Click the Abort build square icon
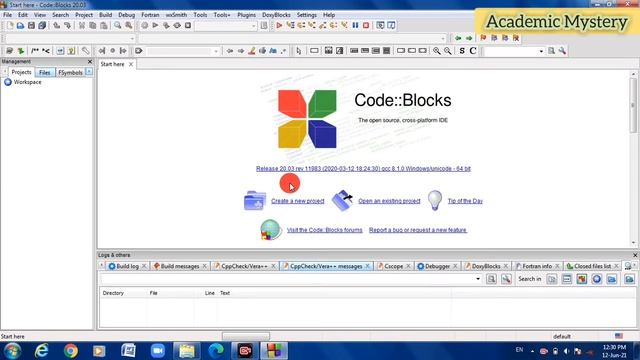This screenshot has height=360, width=640. pos(188,25)
